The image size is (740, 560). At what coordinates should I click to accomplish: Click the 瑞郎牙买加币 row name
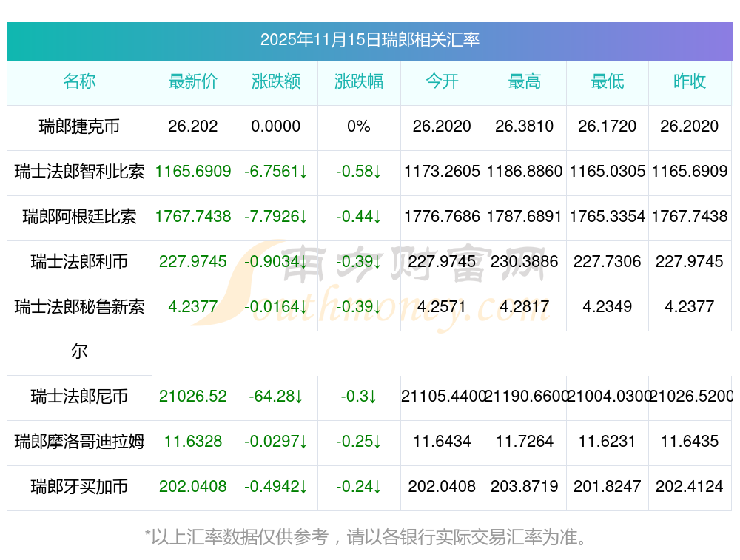pyautogui.click(x=79, y=487)
